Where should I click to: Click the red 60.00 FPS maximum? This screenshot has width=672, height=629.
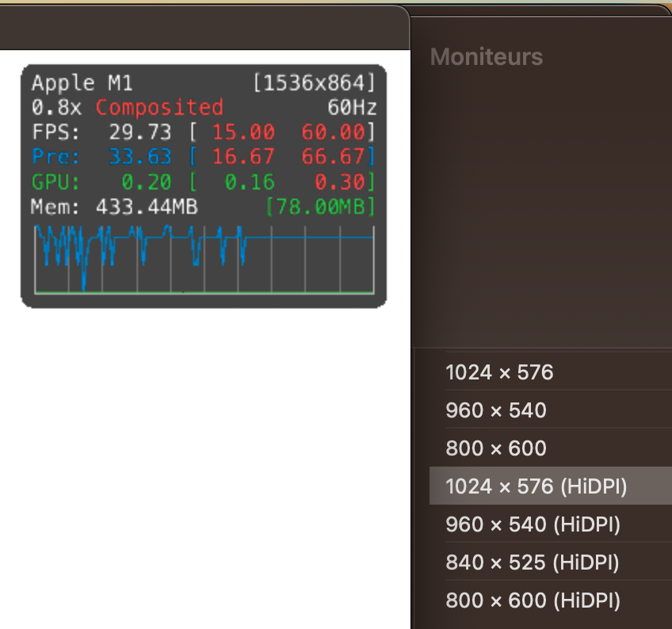coord(334,132)
